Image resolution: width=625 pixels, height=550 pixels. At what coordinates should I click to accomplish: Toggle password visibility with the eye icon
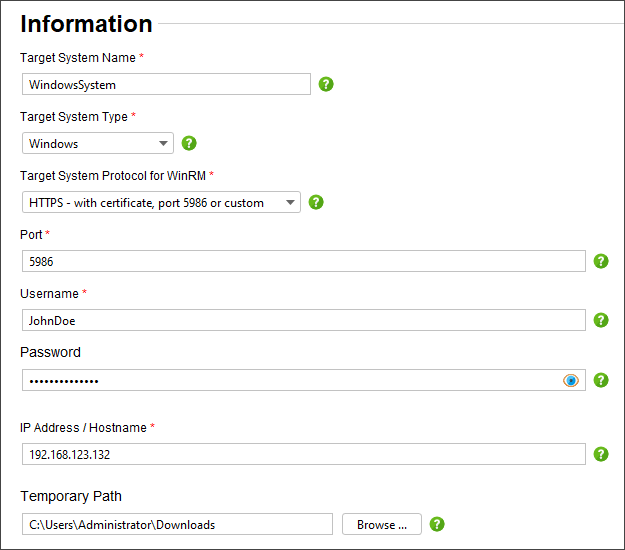[571, 380]
